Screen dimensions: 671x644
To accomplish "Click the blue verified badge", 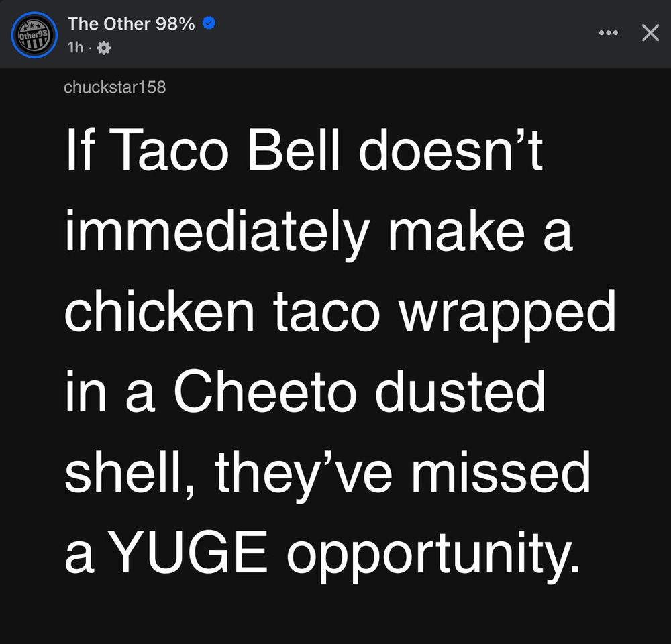I will [x=209, y=23].
